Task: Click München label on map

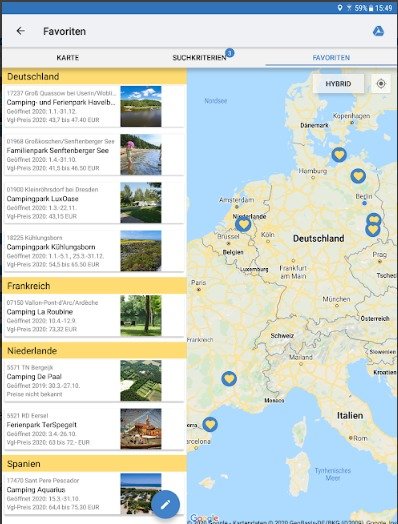Action: click(336, 299)
